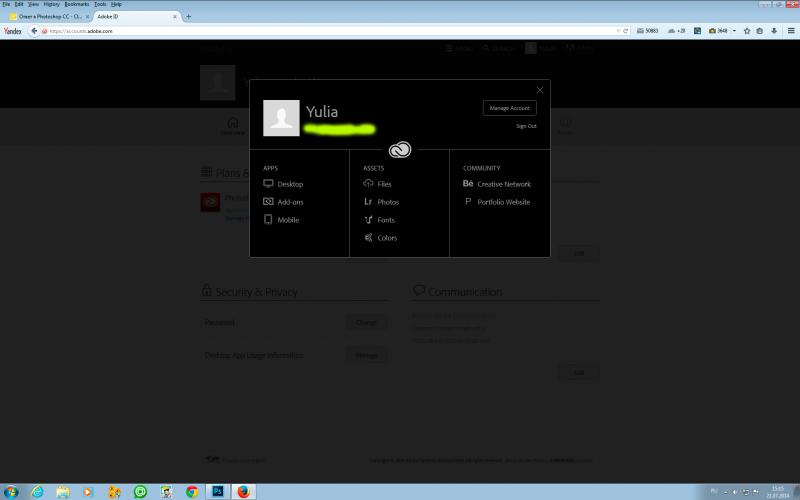Click Yulia's profile avatar in the popup
800x500 pixels.
point(281,118)
